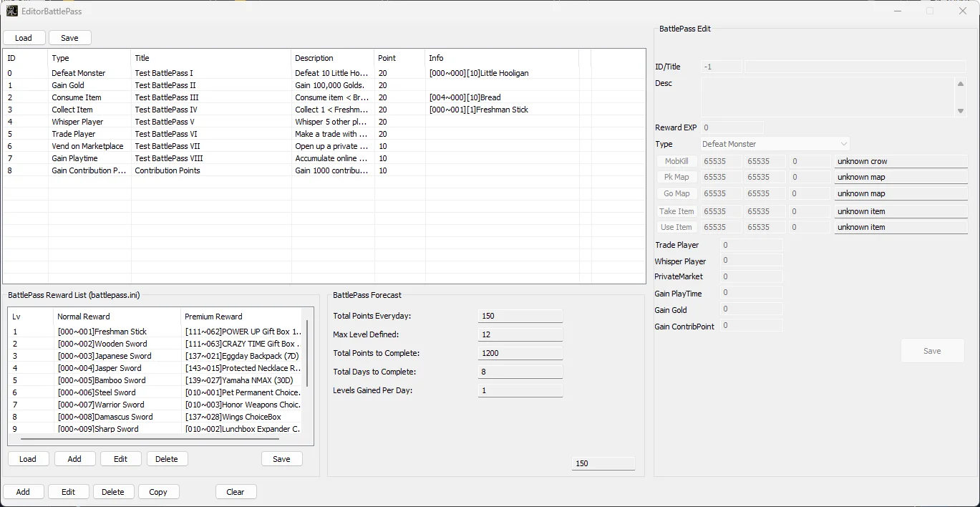Click the Normal Reward column header
This screenshot has height=507, width=980.
tap(117, 317)
